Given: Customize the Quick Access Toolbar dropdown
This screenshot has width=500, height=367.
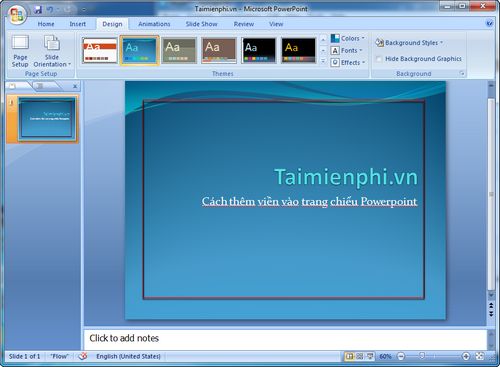Looking at the screenshot, I should [x=84, y=10].
